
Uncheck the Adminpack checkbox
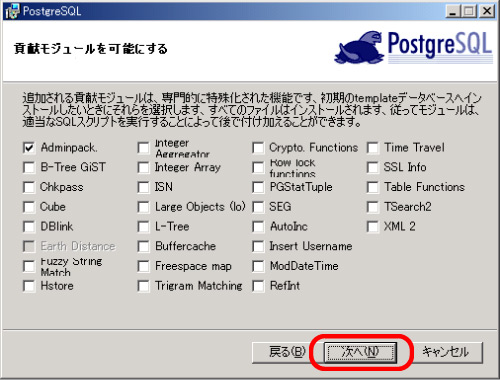[x=29, y=148]
